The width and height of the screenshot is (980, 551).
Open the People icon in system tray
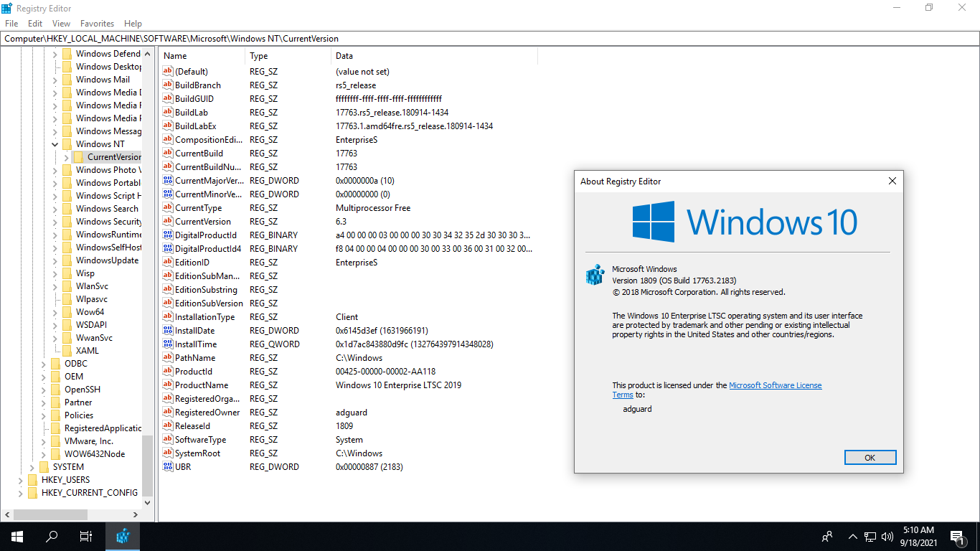coord(827,537)
